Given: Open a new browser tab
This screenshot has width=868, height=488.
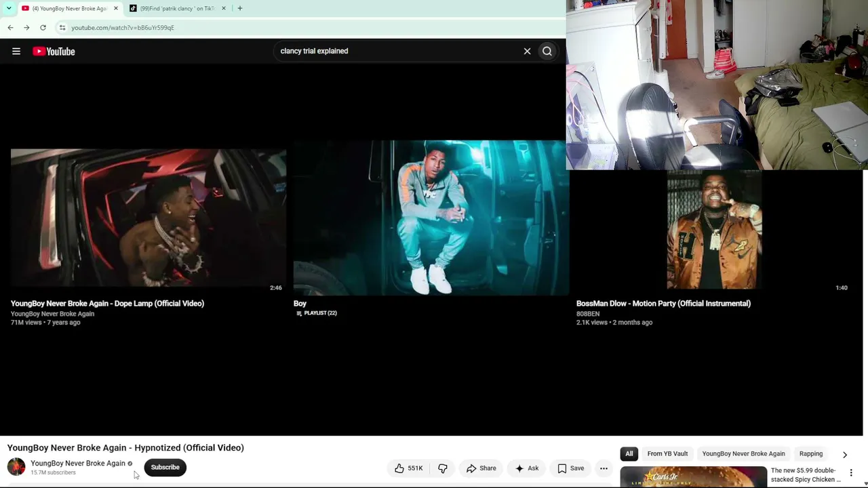Looking at the screenshot, I should point(239,8).
